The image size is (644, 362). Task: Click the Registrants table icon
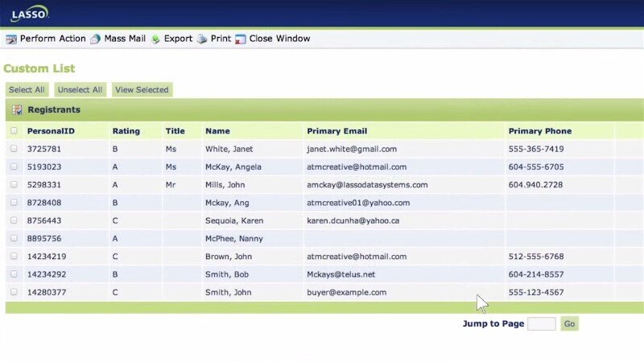tap(17, 109)
